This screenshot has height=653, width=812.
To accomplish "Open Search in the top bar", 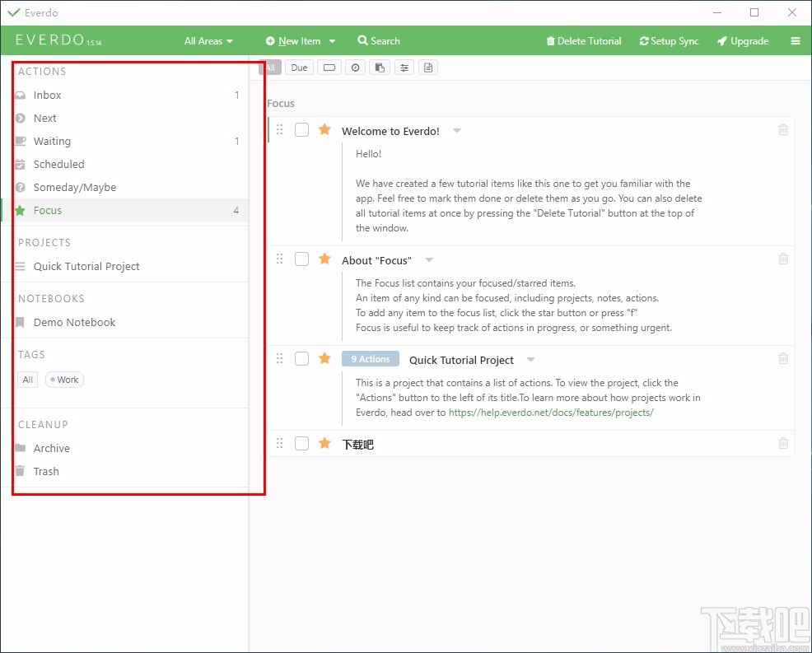I will tap(379, 41).
